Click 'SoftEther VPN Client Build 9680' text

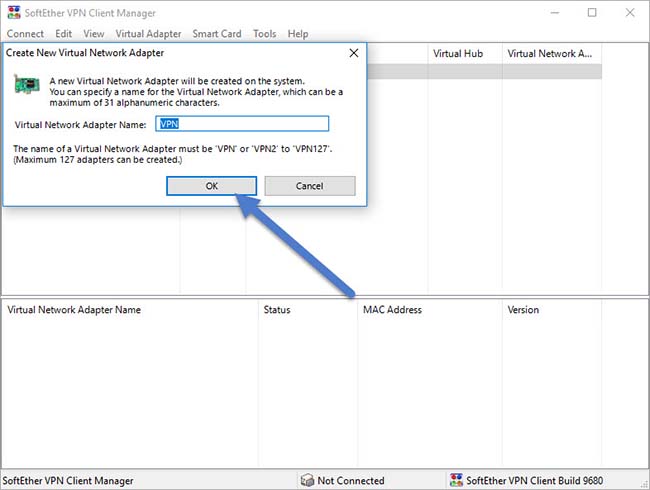[x=534, y=480]
